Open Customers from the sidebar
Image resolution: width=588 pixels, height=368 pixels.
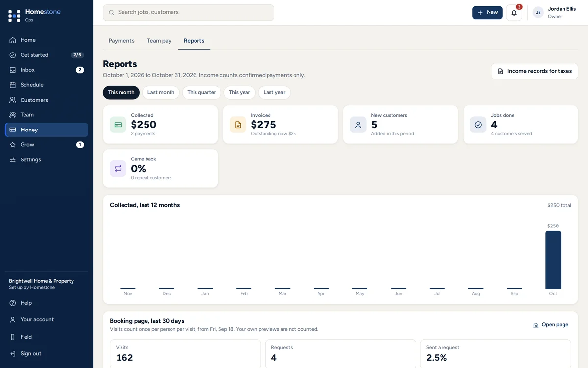point(47,100)
